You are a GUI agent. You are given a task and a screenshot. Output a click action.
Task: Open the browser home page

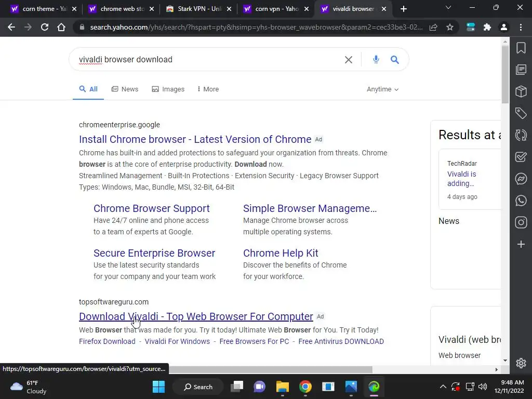(61, 27)
